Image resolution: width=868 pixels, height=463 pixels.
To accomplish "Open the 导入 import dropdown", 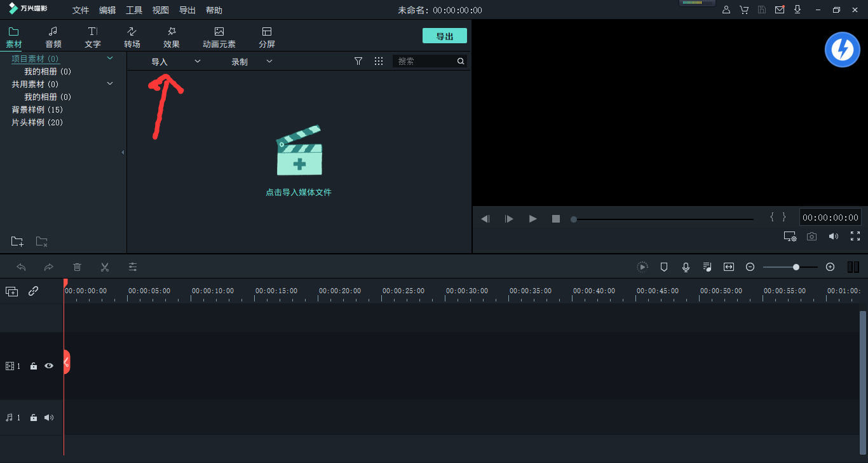I will coord(175,62).
